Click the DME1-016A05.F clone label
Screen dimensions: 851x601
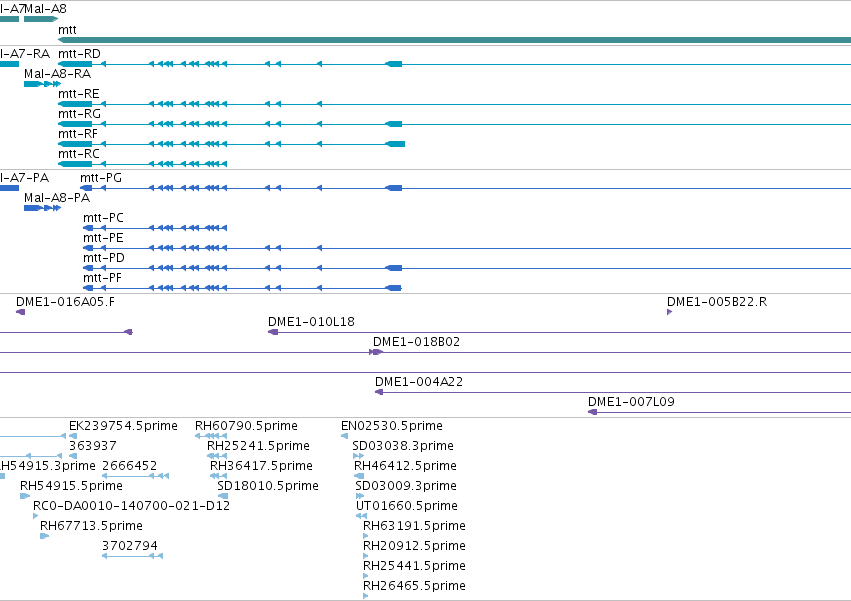coord(66,302)
